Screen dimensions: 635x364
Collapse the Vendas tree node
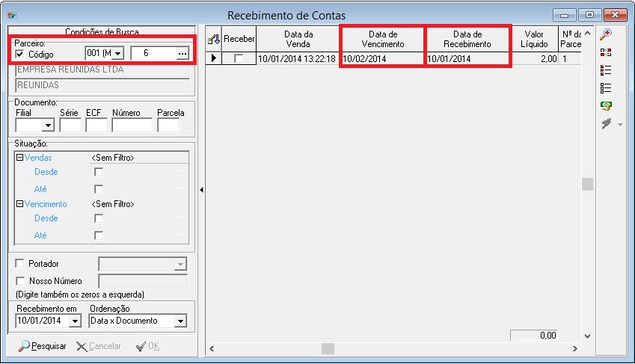coord(19,158)
